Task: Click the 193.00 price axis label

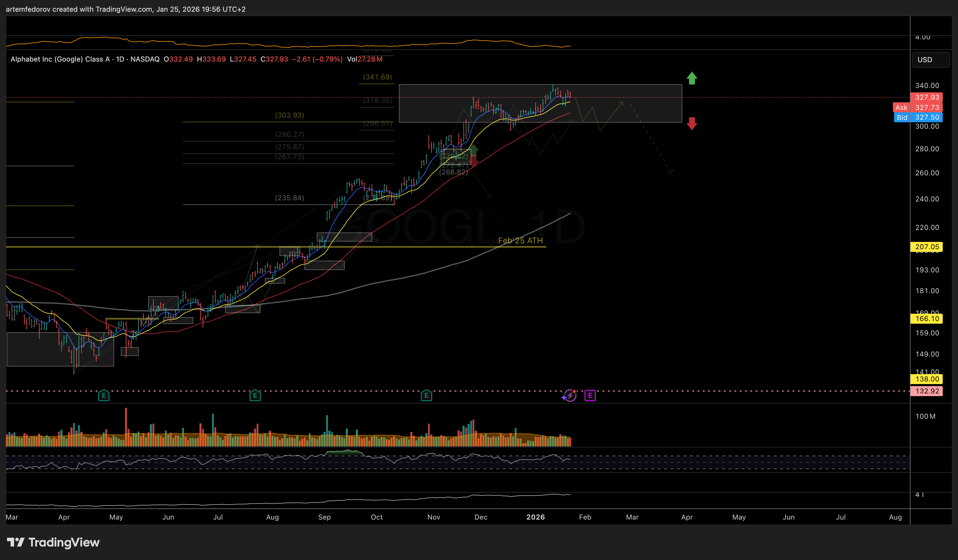Action: (927, 270)
